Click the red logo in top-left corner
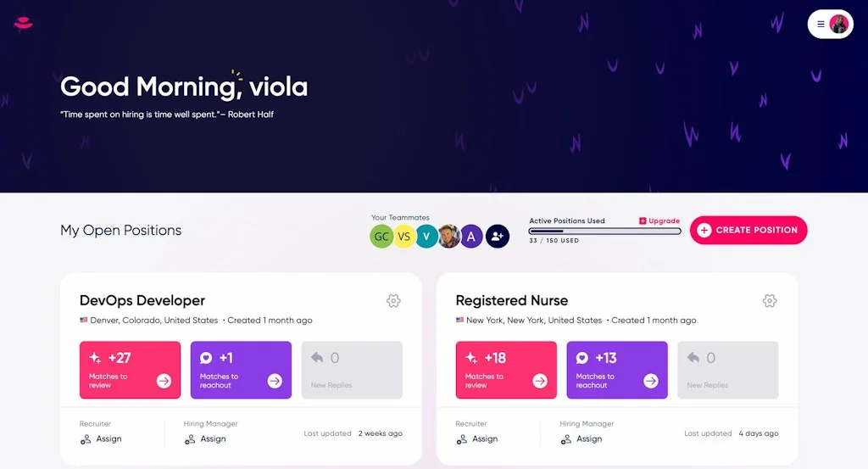The image size is (868, 469). point(23,24)
